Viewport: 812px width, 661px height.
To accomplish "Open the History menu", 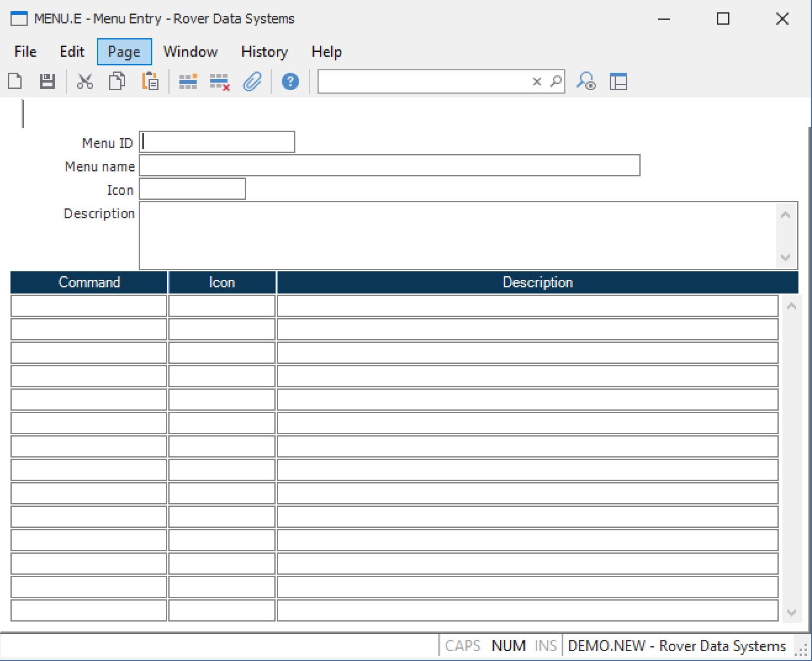I will click(x=264, y=52).
